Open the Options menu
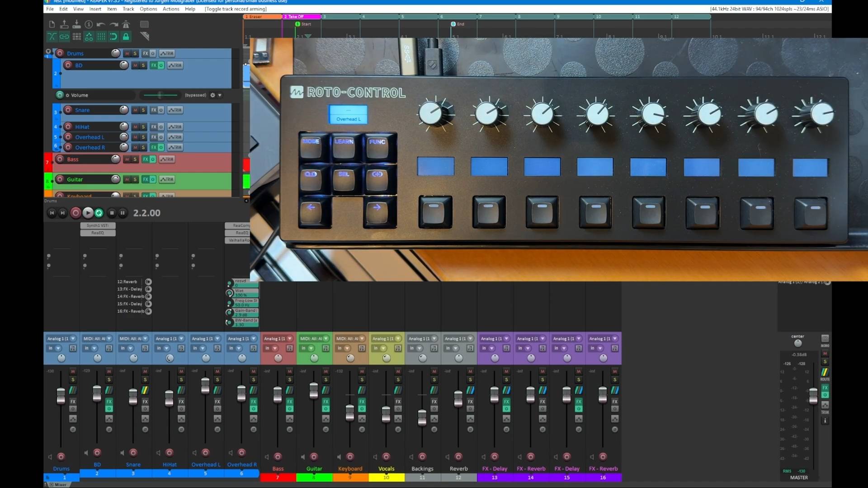 tap(148, 9)
